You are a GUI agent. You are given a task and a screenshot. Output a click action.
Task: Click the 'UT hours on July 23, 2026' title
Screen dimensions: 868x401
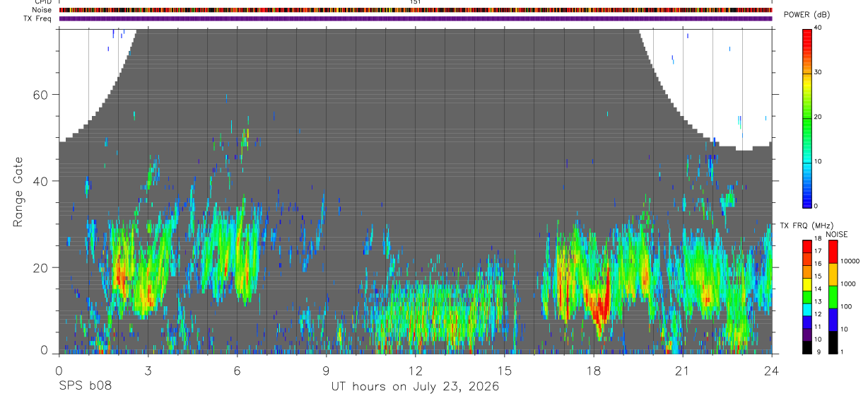[416, 387]
